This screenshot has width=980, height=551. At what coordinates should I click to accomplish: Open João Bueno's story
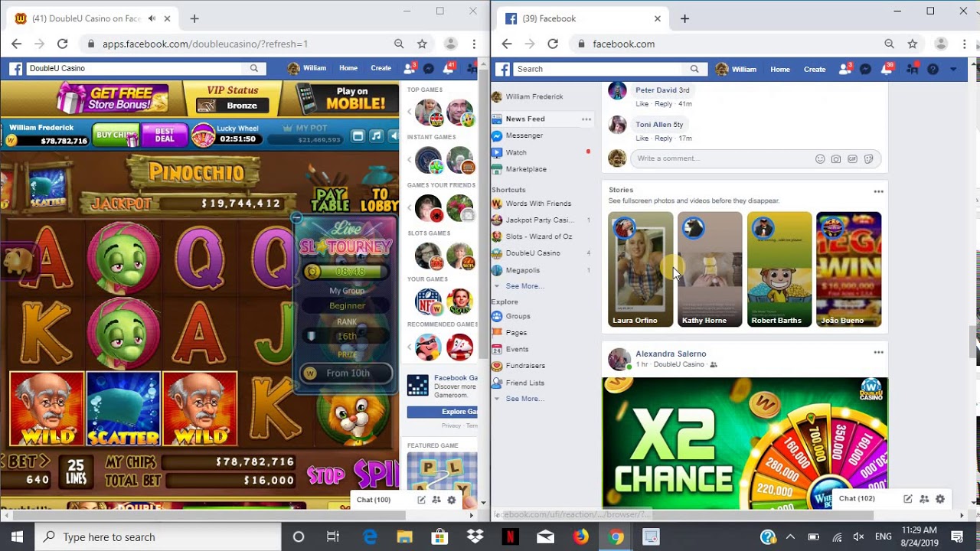pos(848,269)
